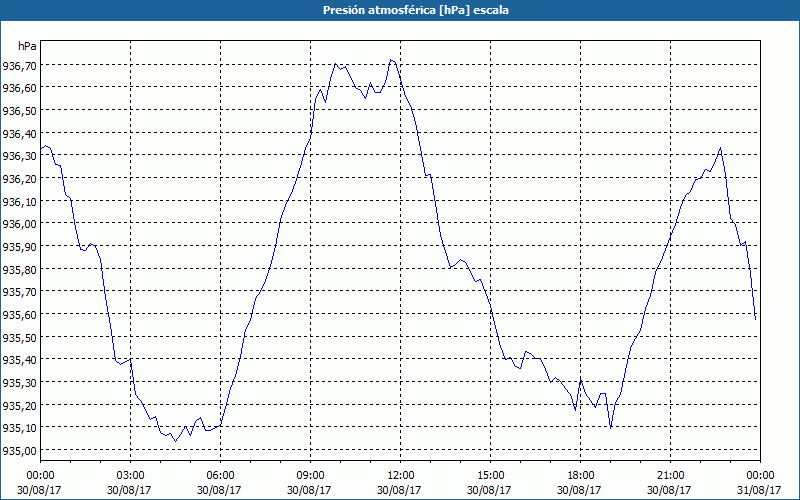Click the 936,20 axis value

(x=19, y=179)
